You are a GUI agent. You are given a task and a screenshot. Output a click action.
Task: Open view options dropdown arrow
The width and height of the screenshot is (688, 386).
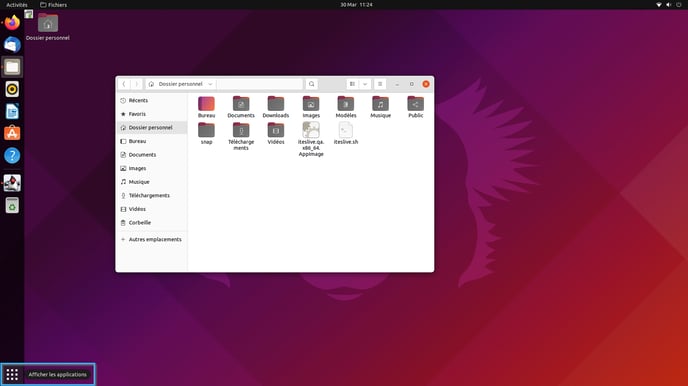pyautogui.click(x=365, y=84)
